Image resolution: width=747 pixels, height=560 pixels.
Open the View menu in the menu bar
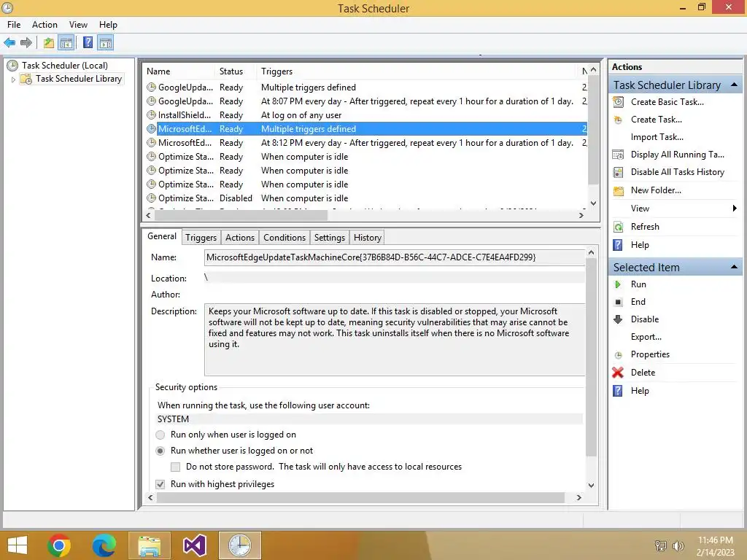(x=78, y=25)
